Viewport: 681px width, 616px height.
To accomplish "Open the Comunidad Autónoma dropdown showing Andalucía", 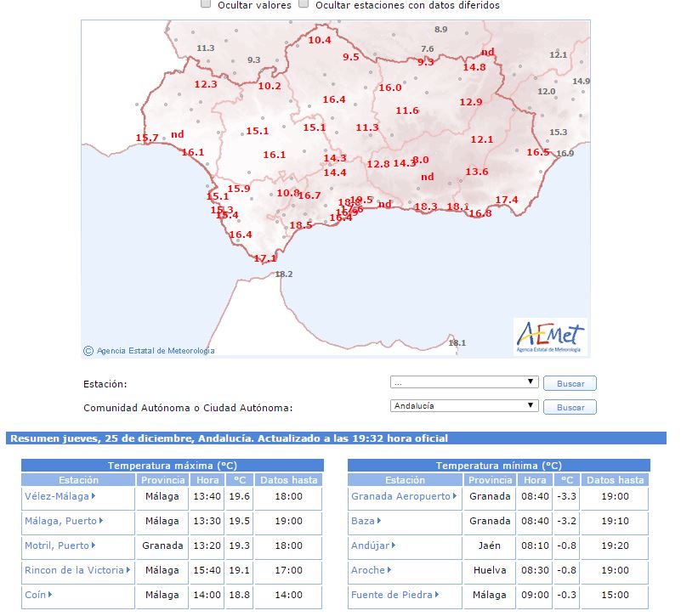I will [464, 406].
